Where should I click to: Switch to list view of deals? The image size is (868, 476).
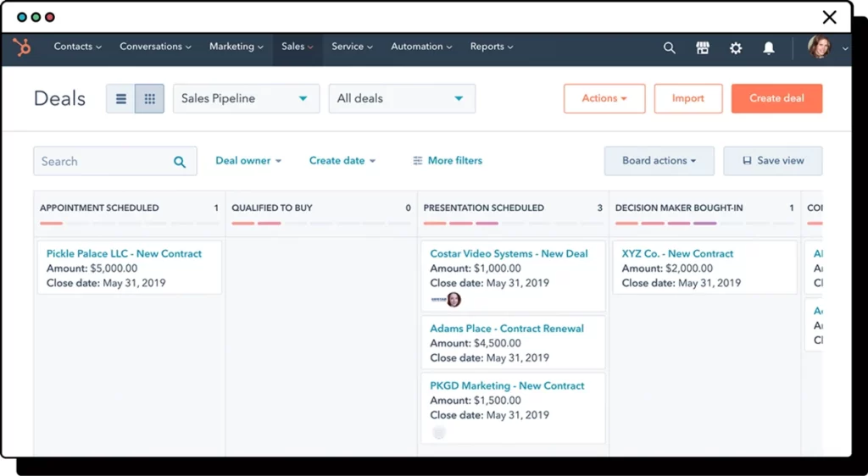point(120,98)
